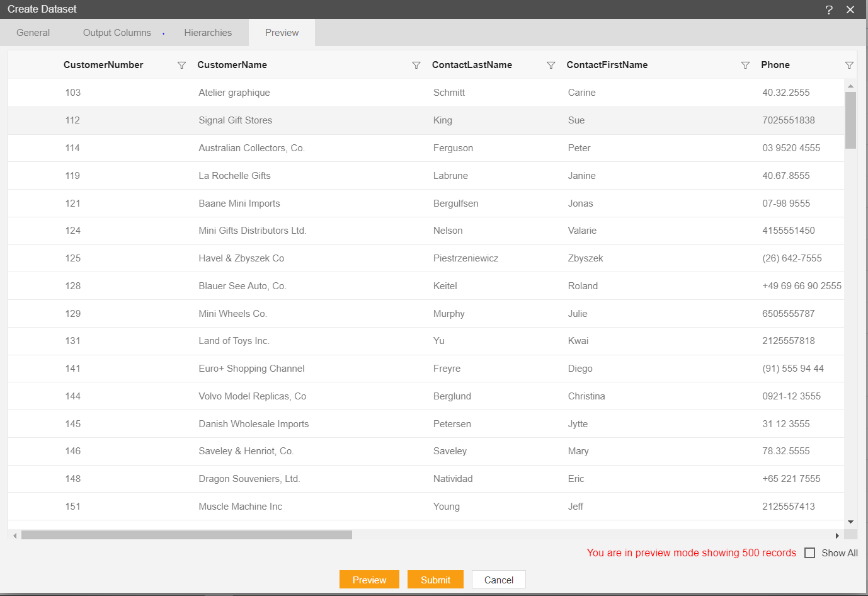Sort by CustomerName column header

click(232, 65)
